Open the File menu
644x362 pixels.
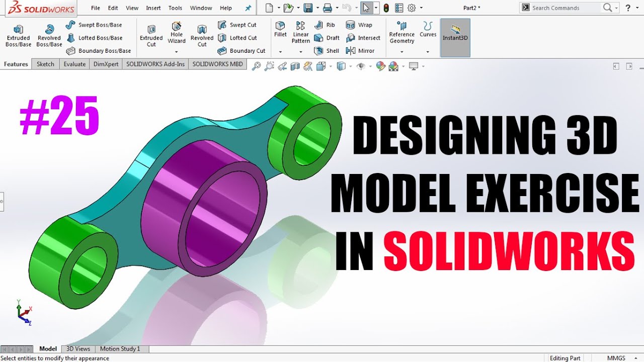pos(96,8)
